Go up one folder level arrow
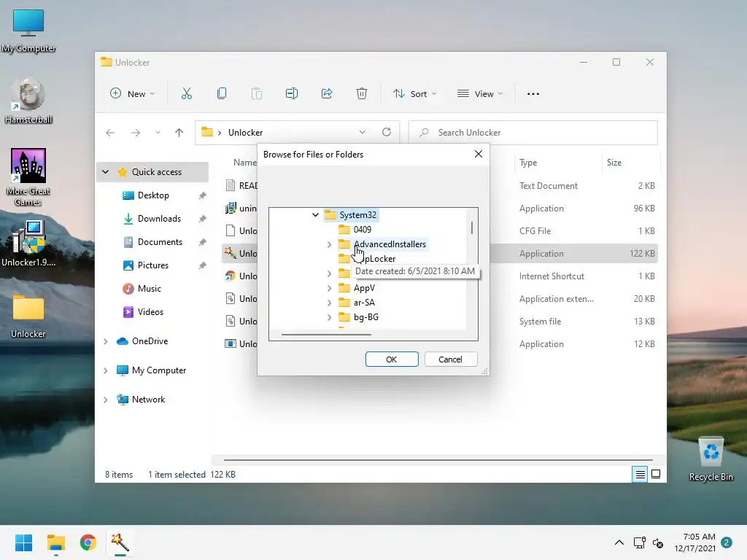This screenshot has width=747, height=560. pos(179,133)
